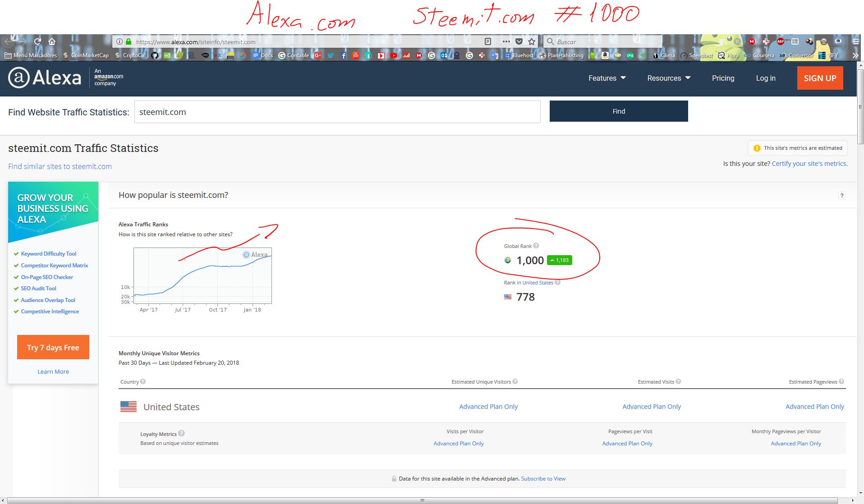Click Log in
The height and width of the screenshot is (504, 864).
(x=766, y=78)
